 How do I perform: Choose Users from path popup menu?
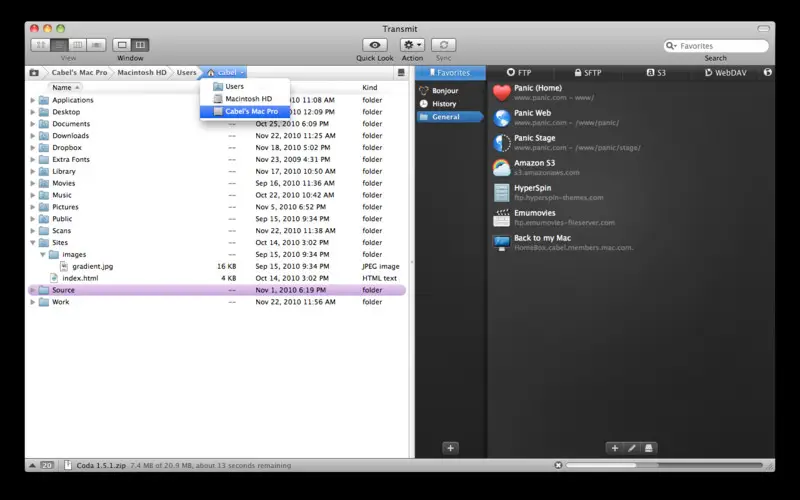[245, 86]
